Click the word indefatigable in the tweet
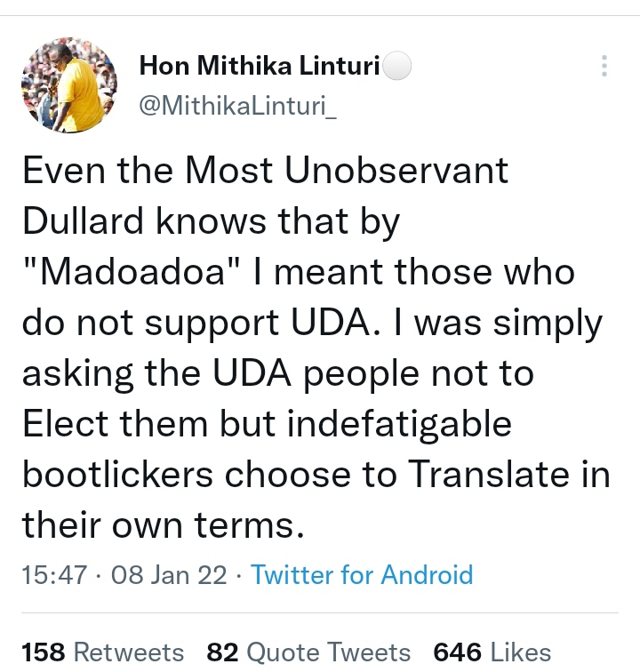Image resolution: width=640 pixels, height=672 pixels. (x=399, y=424)
